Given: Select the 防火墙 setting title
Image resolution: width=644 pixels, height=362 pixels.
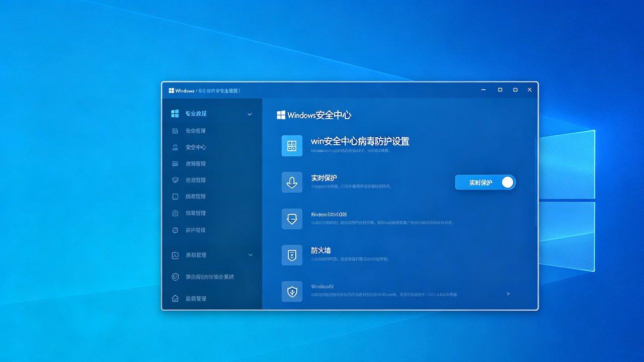Looking at the screenshot, I should 321,250.
